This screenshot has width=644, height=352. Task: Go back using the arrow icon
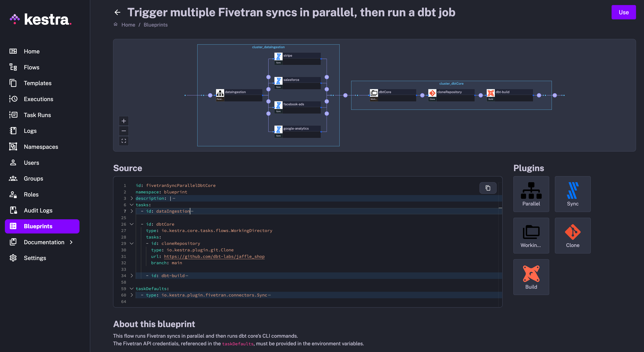click(117, 12)
